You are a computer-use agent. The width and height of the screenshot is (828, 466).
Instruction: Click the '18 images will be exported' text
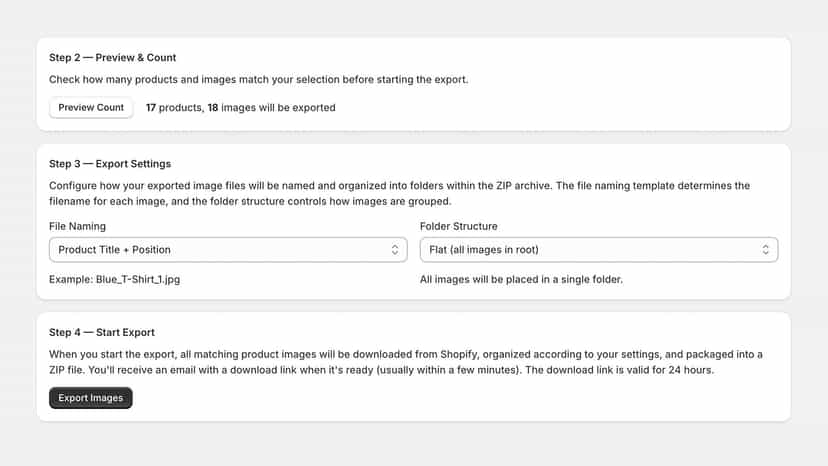(x=271, y=107)
